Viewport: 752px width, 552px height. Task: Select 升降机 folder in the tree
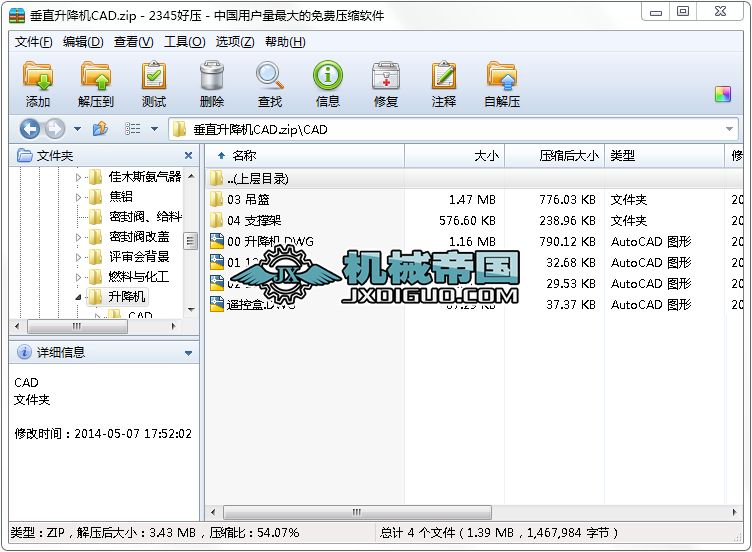point(127,296)
